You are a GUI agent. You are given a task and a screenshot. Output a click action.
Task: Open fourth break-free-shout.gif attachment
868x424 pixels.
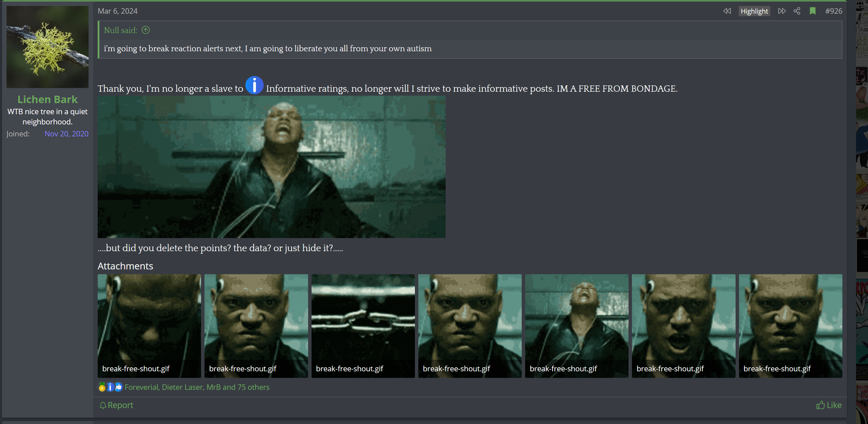(x=470, y=326)
